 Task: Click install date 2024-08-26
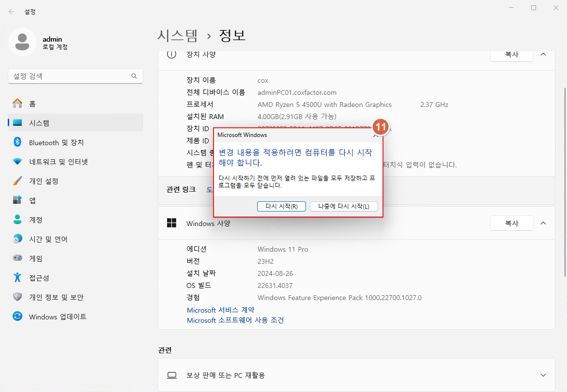point(275,273)
